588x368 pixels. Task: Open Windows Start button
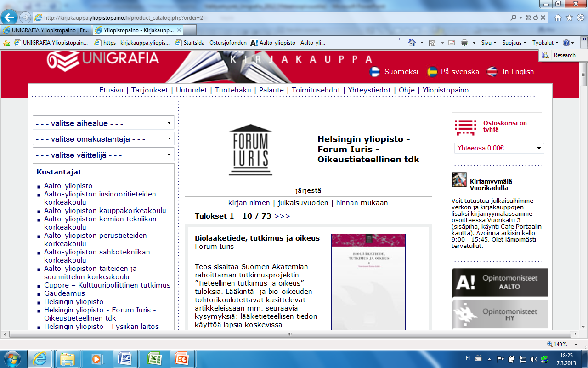coord(11,358)
